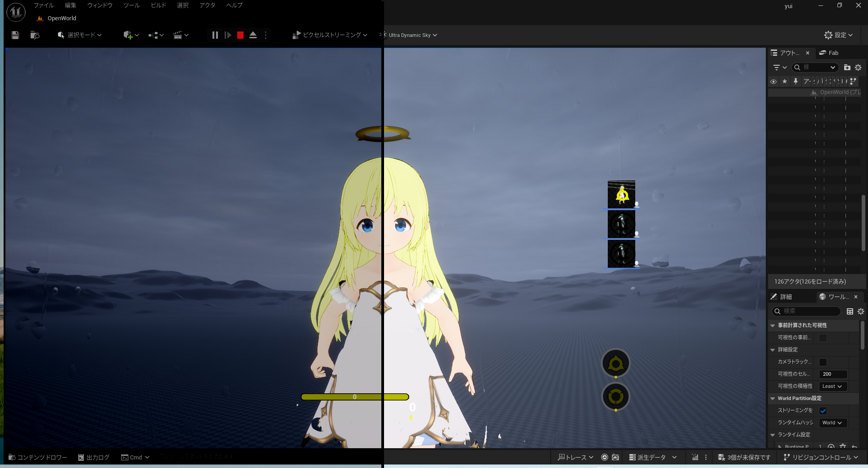Open the ウィンドウ menu
Screen dimensions: 868x468
tap(100, 5)
